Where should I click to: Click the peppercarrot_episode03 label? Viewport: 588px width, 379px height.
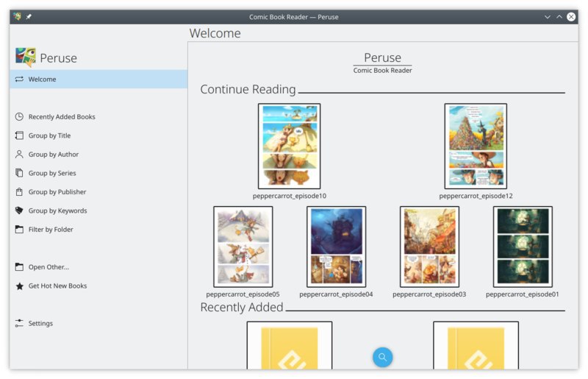(429, 294)
